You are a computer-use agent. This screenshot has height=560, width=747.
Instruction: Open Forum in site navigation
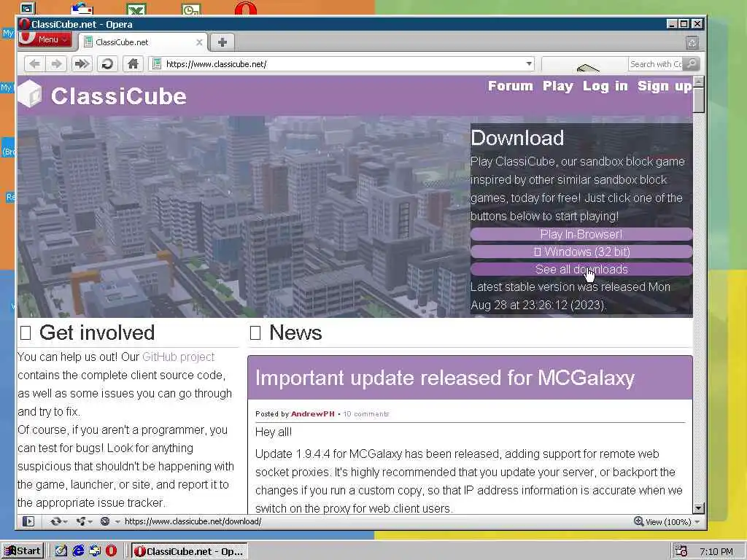(510, 86)
